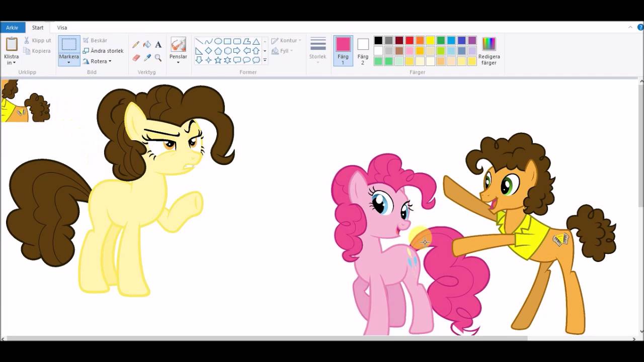Choose the Right triangle shape
644x362 pixels.
point(199,51)
